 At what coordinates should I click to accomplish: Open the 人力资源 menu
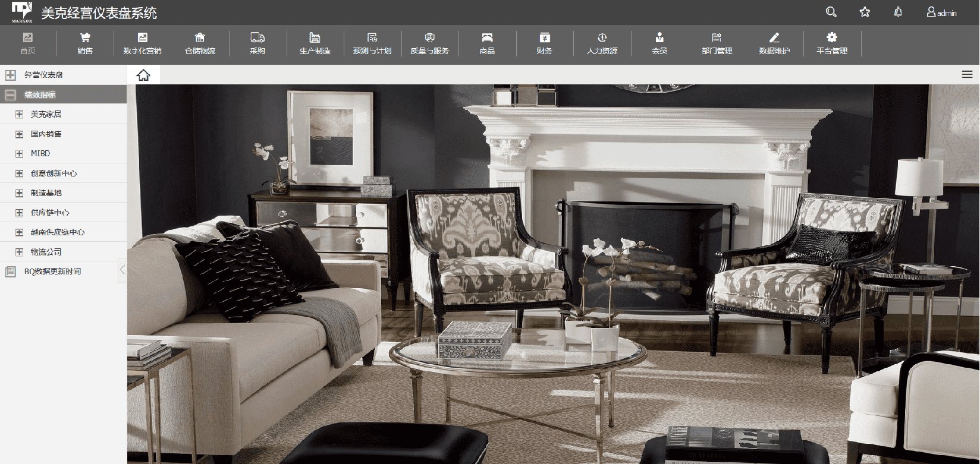coord(602,43)
